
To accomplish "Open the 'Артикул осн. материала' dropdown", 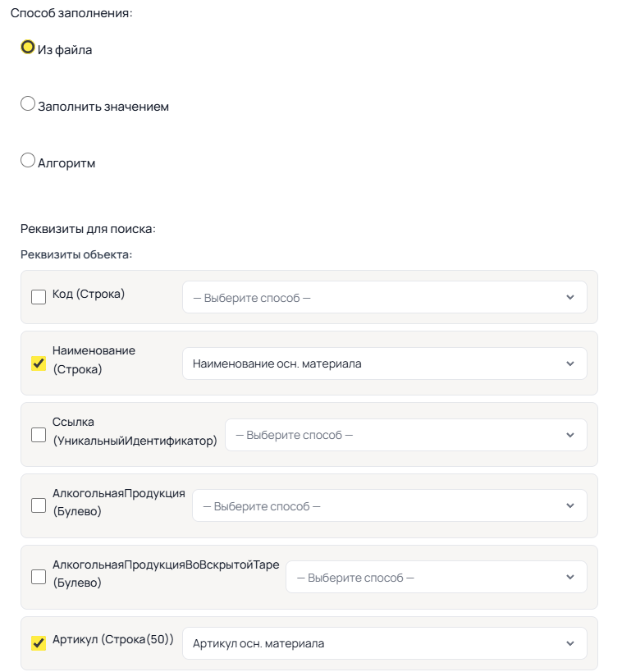I will coord(384,643).
